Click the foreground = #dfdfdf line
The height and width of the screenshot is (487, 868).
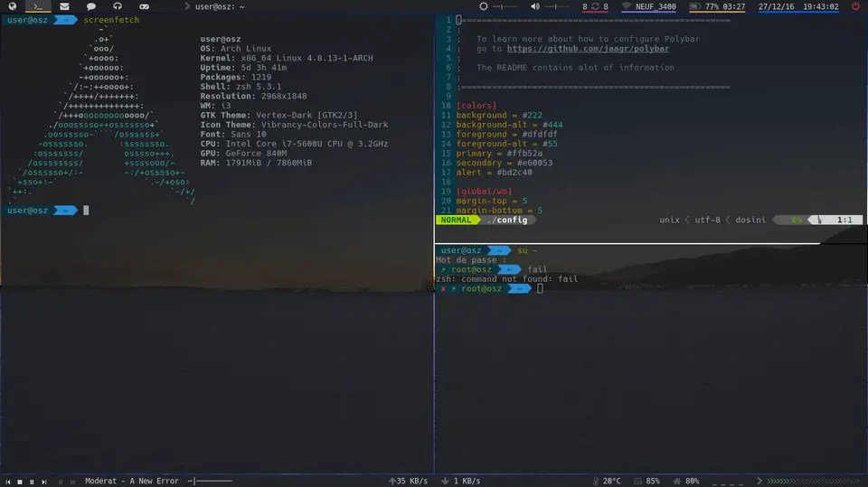506,134
